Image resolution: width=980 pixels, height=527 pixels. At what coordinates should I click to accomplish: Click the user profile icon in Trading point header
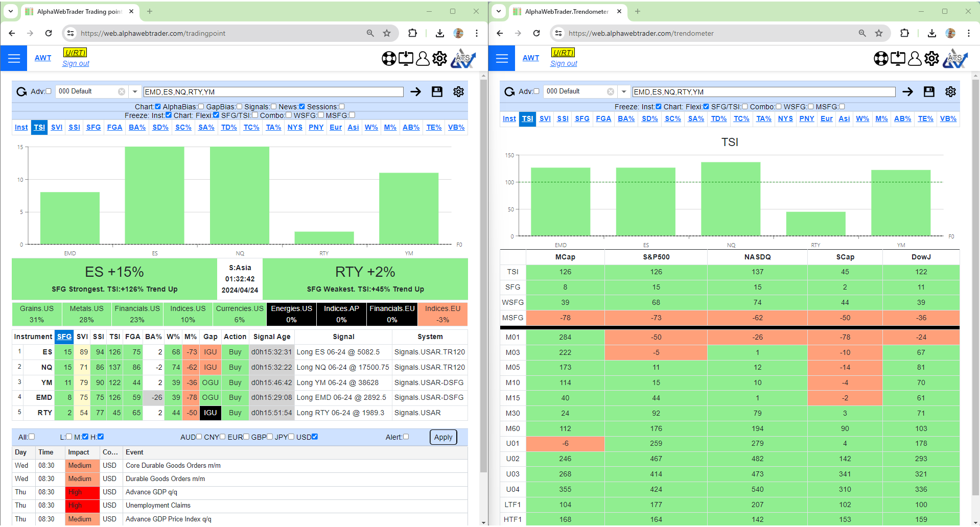pos(423,59)
